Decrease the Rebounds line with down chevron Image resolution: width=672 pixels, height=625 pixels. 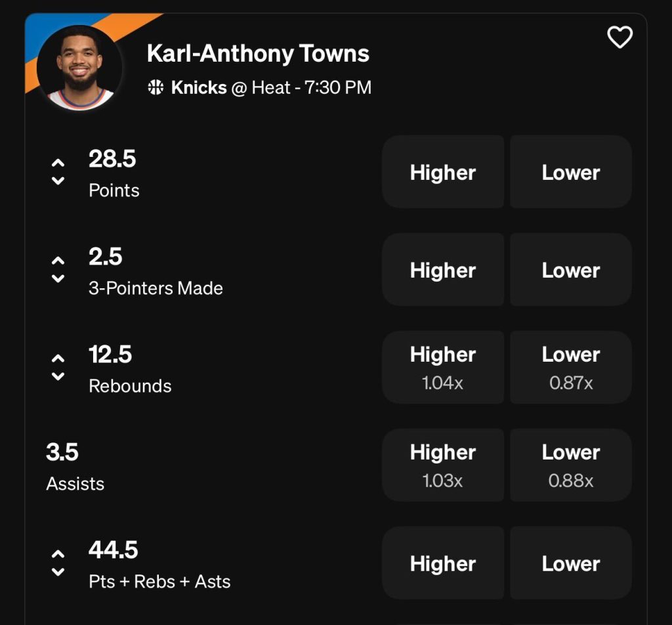pos(58,377)
